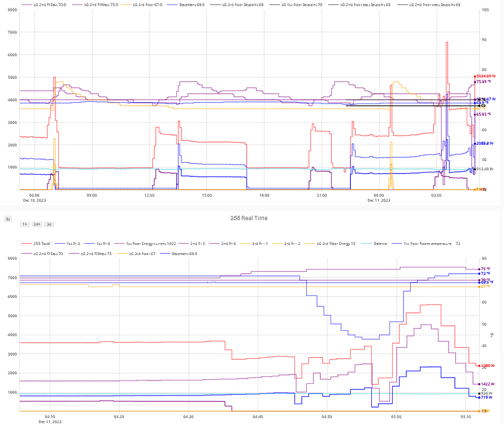Screen dimensions: 504x424
Task: Toggle LG 2nd Fl West 75 lower legend
Action: click(90, 253)
